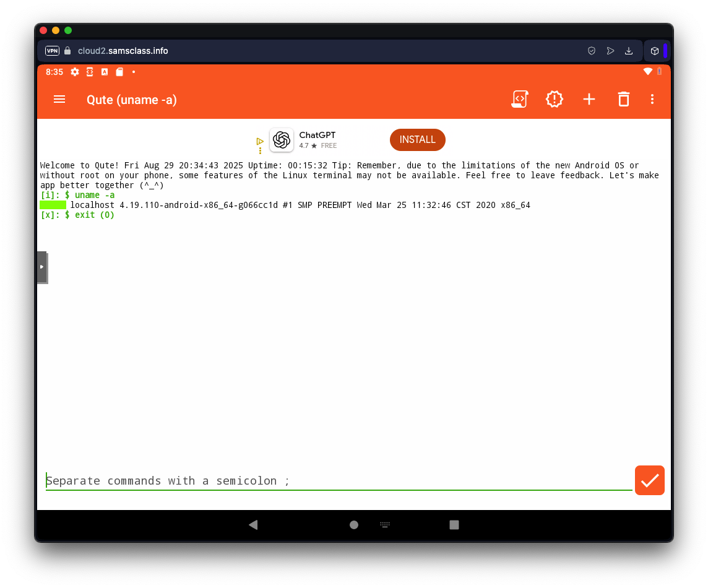Tap the Android back navigation button

253,525
